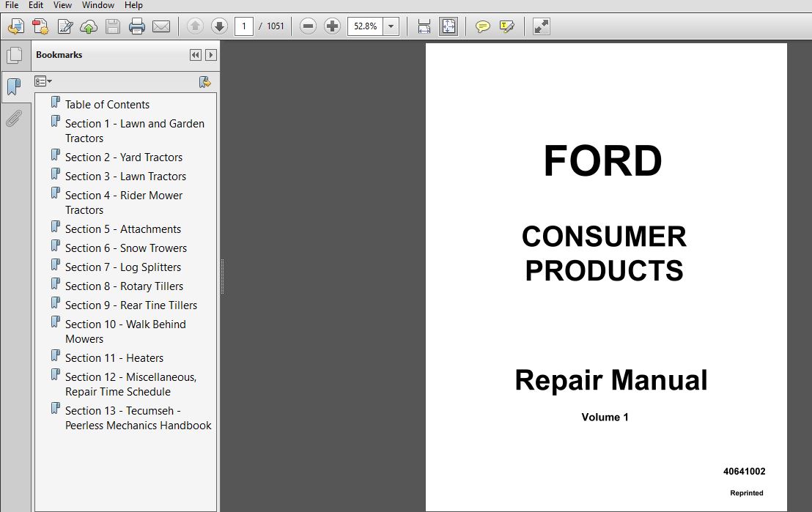Viewport: 812px width, 512px height.
Task: Click the bookmark icon beside Section 5
Action: [x=56, y=227]
